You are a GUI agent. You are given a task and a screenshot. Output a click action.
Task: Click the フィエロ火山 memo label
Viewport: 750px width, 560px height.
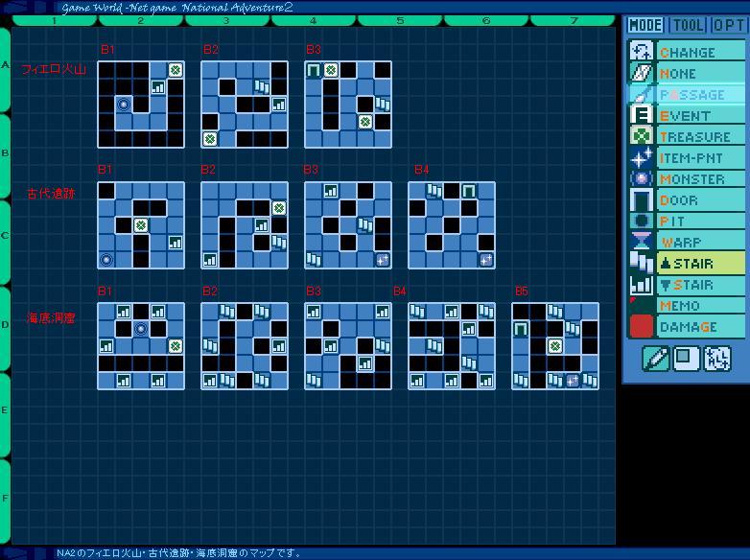click(x=54, y=69)
